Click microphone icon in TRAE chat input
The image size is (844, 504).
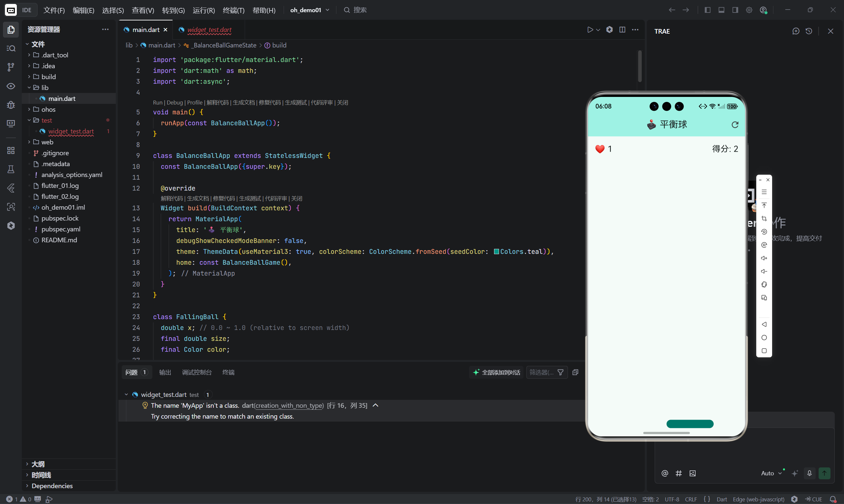click(x=809, y=473)
